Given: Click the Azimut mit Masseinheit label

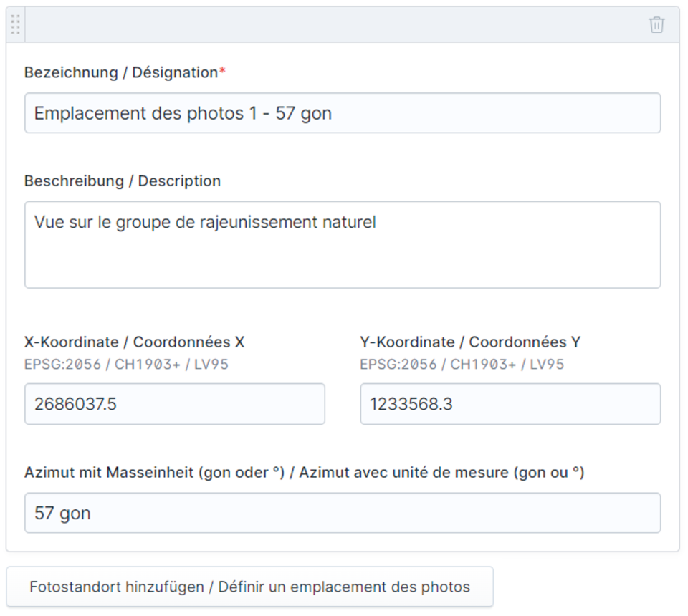Looking at the screenshot, I should [x=304, y=473].
